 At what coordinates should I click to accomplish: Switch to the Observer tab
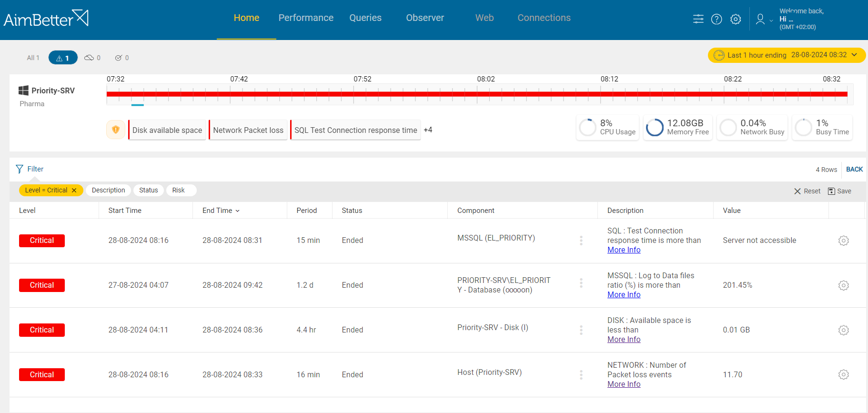click(x=425, y=18)
